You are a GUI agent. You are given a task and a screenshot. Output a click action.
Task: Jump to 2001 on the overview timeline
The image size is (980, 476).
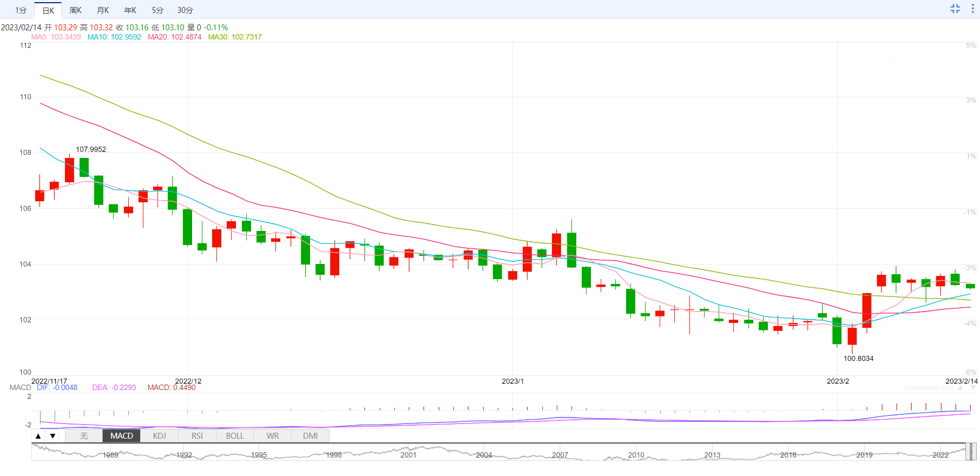409,455
